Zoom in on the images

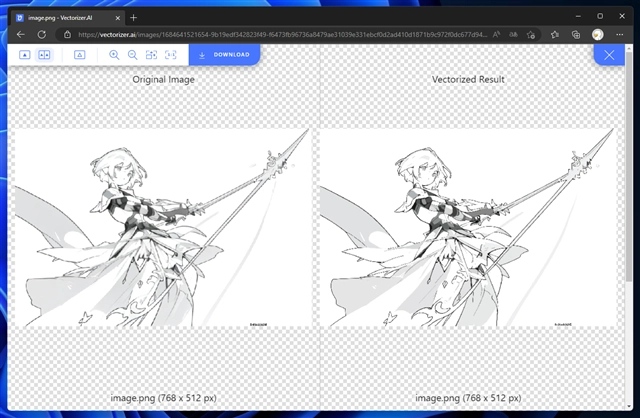114,55
